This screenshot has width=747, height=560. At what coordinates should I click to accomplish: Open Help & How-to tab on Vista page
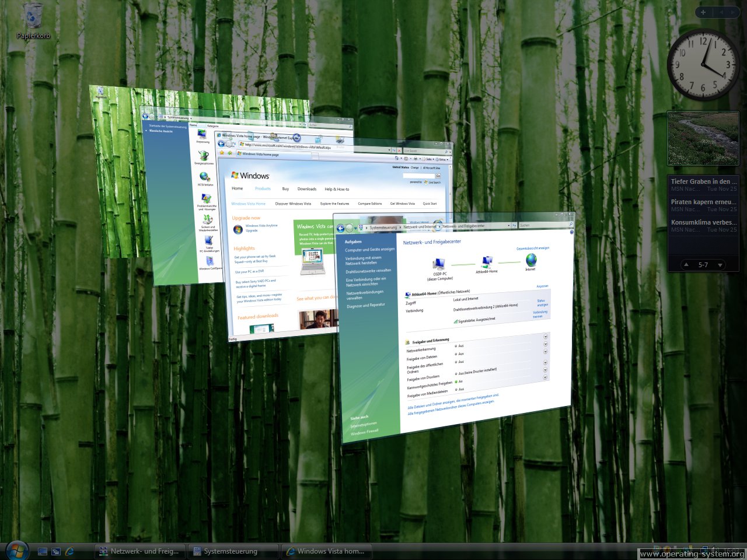coord(337,189)
